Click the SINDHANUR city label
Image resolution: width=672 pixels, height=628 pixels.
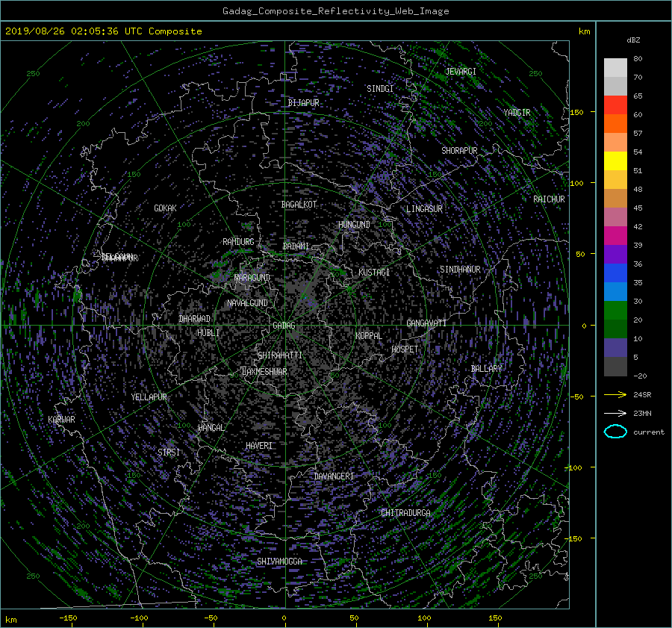click(x=460, y=270)
